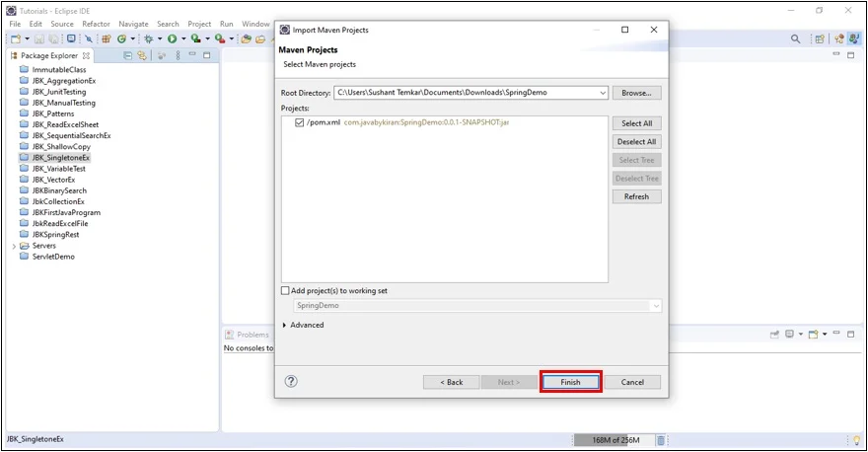868x452 pixels.
Task: Enable Add project(s) to working set
Action: 285,290
